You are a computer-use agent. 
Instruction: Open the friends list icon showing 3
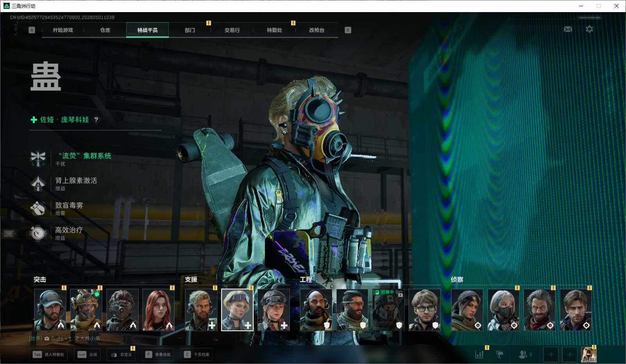tap(525, 355)
